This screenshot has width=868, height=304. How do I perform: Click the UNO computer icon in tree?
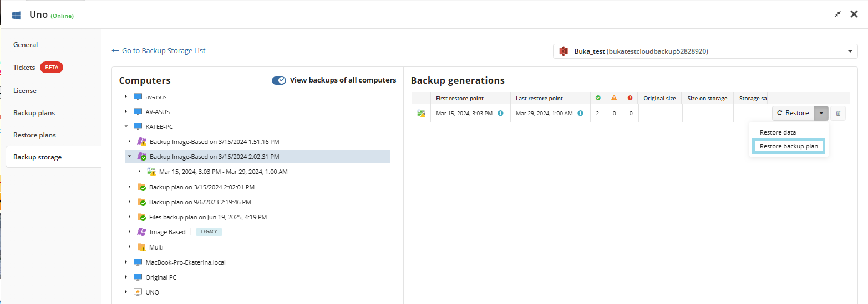pyautogui.click(x=138, y=292)
